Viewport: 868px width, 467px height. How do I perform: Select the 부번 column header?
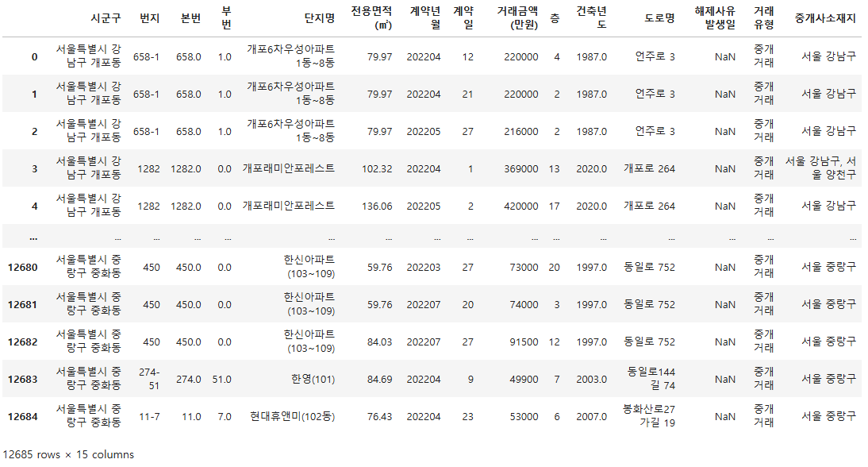coord(226,18)
